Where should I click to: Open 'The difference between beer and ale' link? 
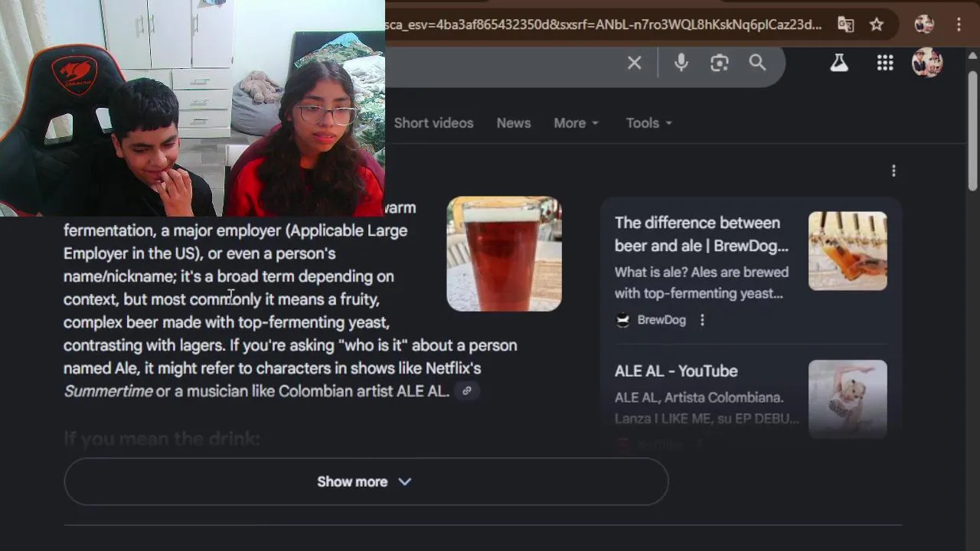701,234
